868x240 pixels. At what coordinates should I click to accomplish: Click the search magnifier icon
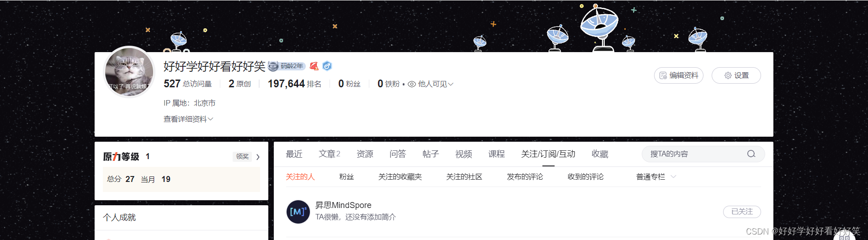(x=751, y=154)
